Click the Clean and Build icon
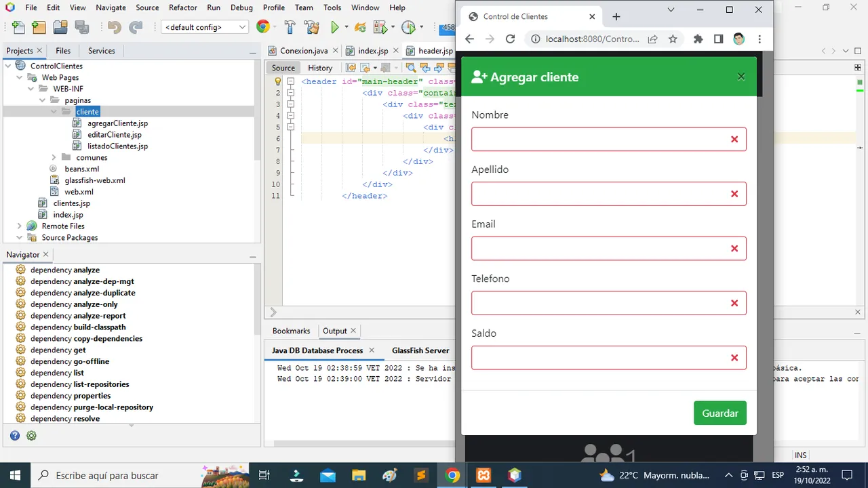The image size is (868, 488). 312,27
